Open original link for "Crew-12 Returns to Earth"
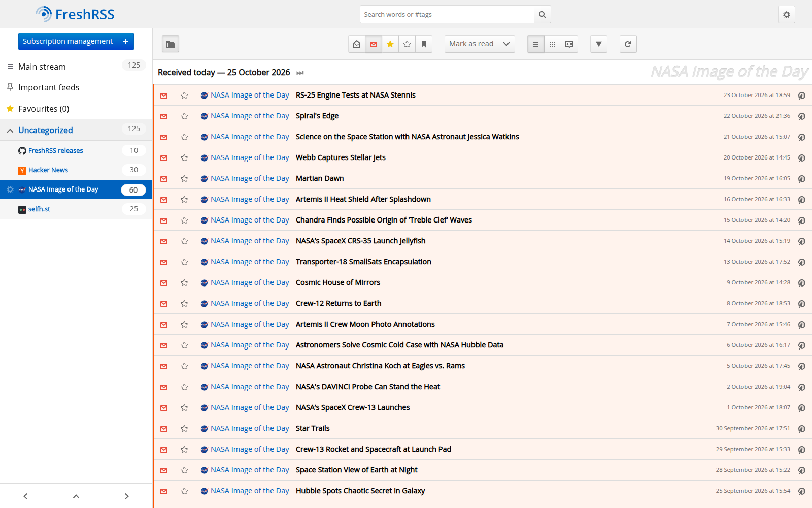This screenshot has width=812, height=508. (802, 304)
